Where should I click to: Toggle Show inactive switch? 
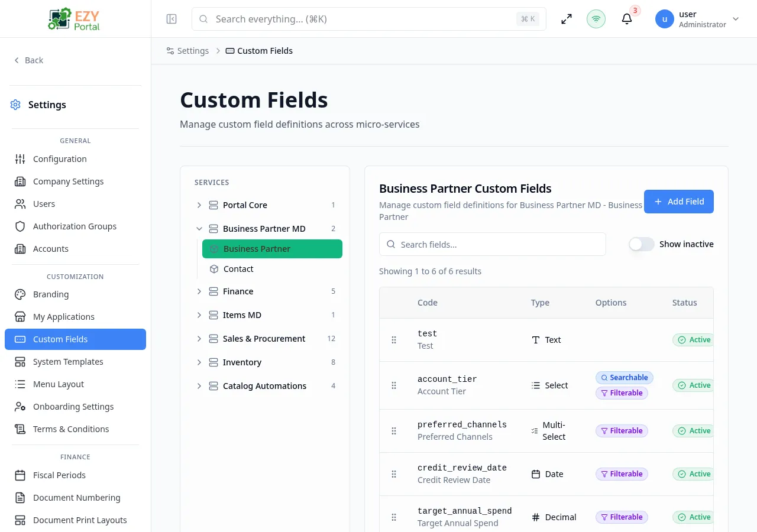[x=641, y=244]
